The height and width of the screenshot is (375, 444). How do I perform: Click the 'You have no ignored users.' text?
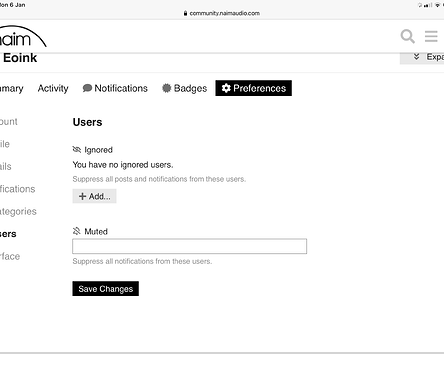pos(123,165)
